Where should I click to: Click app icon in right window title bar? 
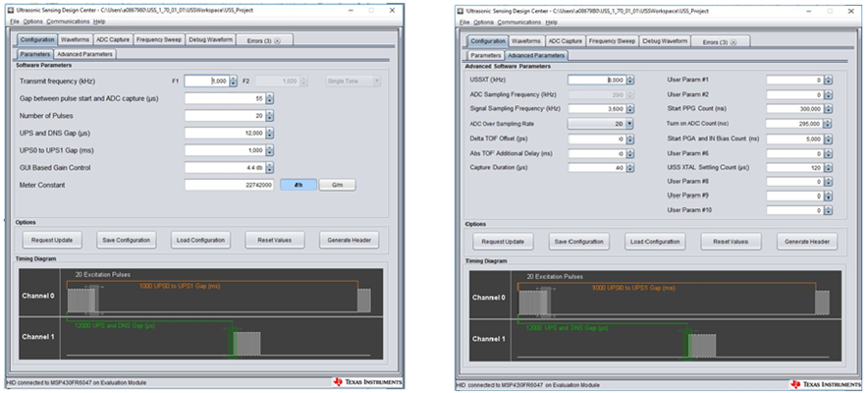[x=461, y=12]
